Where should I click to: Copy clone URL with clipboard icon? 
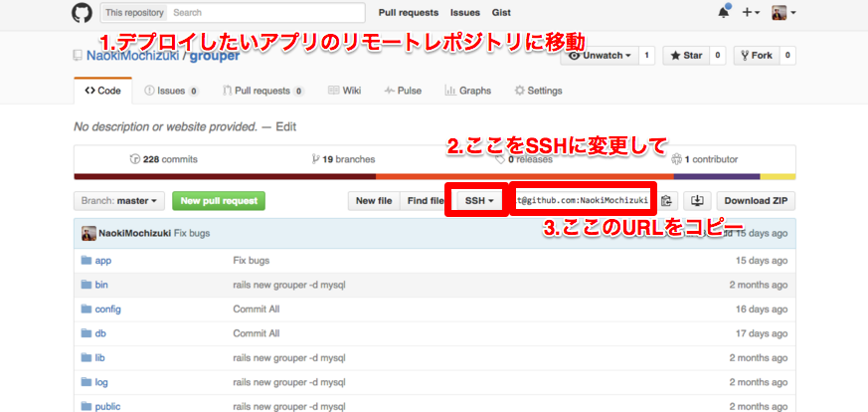click(x=668, y=201)
